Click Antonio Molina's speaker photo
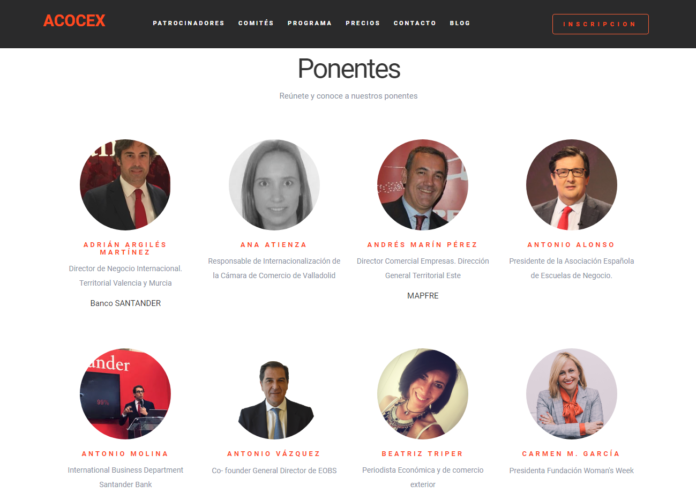696x500 pixels. (x=125, y=394)
